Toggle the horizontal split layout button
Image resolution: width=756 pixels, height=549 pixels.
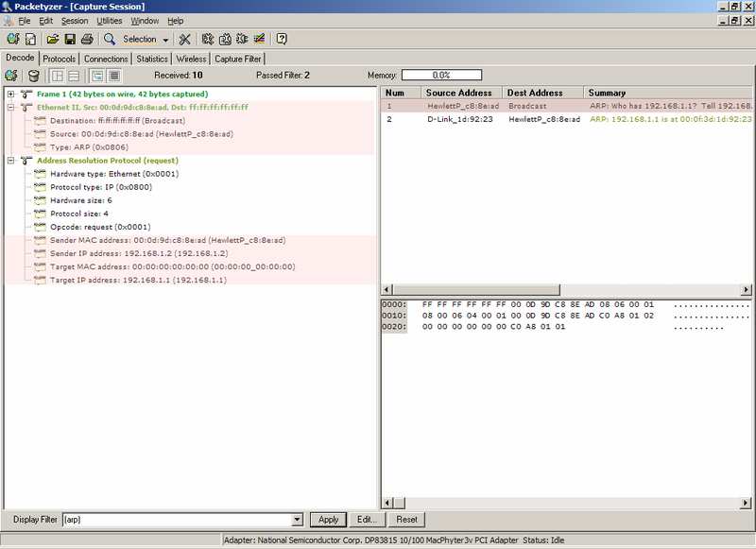pos(74,76)
